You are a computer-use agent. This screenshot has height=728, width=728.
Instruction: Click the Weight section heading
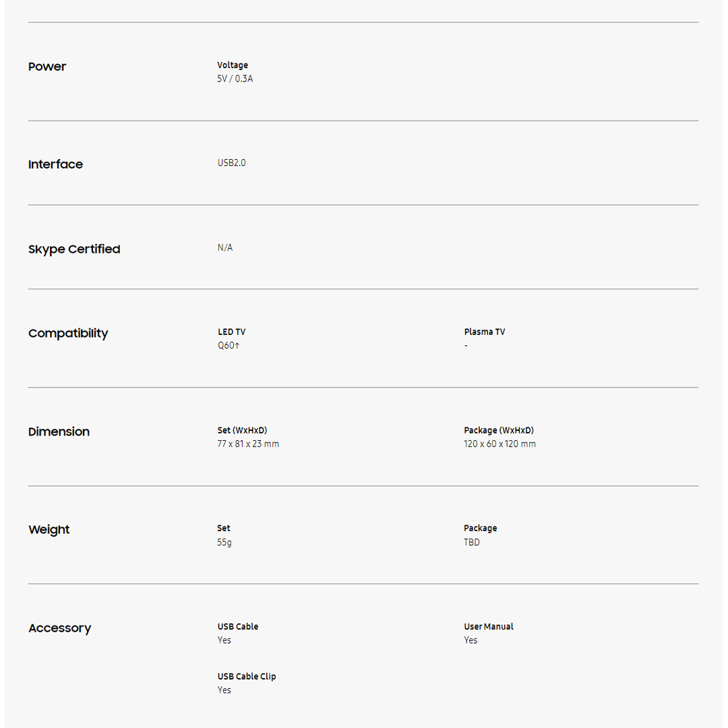pos(49,530)
